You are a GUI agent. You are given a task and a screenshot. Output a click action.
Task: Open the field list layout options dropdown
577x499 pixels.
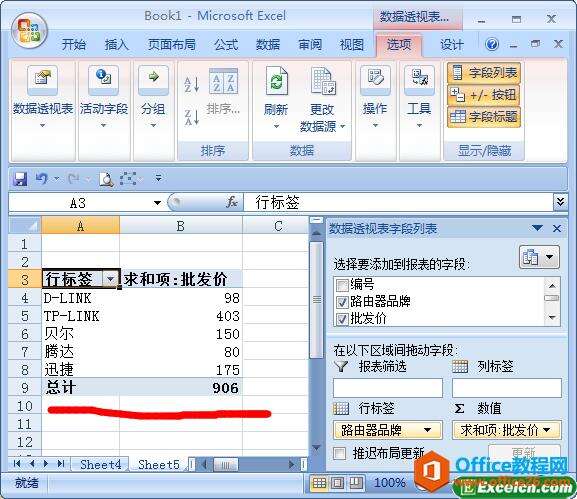539,257
